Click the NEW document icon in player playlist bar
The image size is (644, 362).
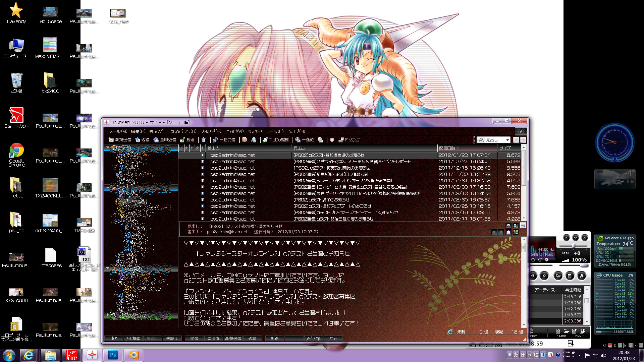pyautogui.click(x=558, y=331)
